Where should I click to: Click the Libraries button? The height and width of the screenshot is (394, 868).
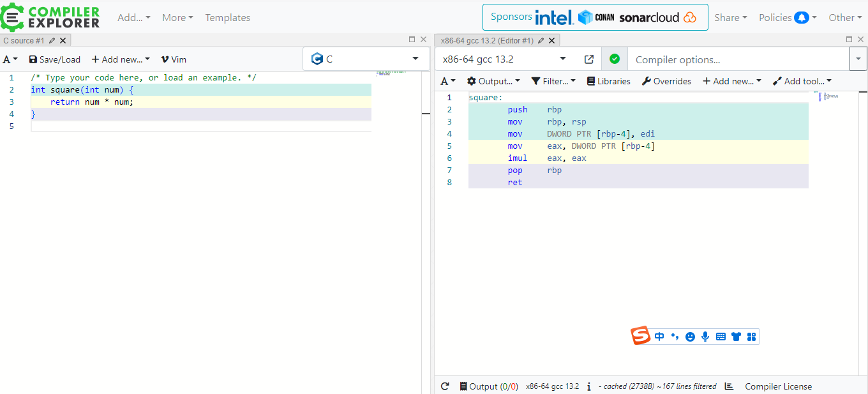pos(608,81)
